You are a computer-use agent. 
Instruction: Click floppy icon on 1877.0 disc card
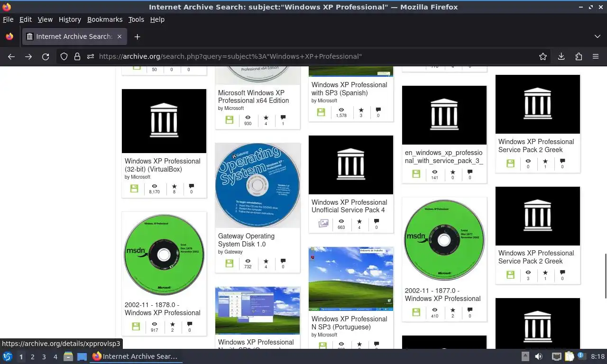[416, 312]
